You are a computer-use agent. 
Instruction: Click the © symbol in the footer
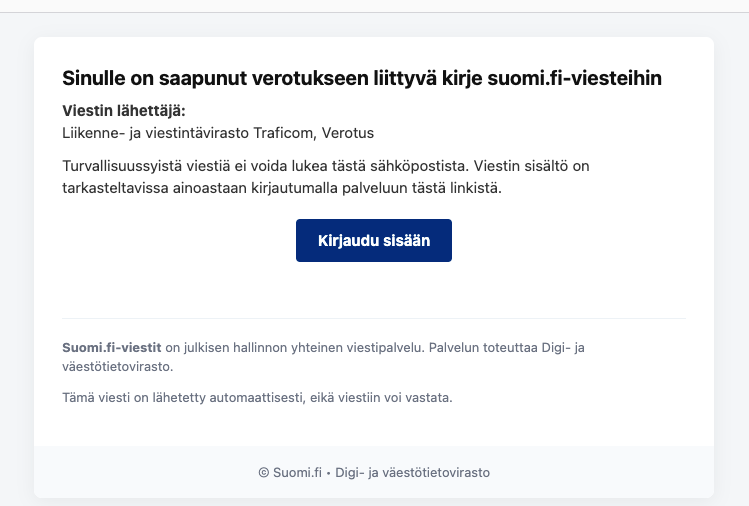(263, 473)
